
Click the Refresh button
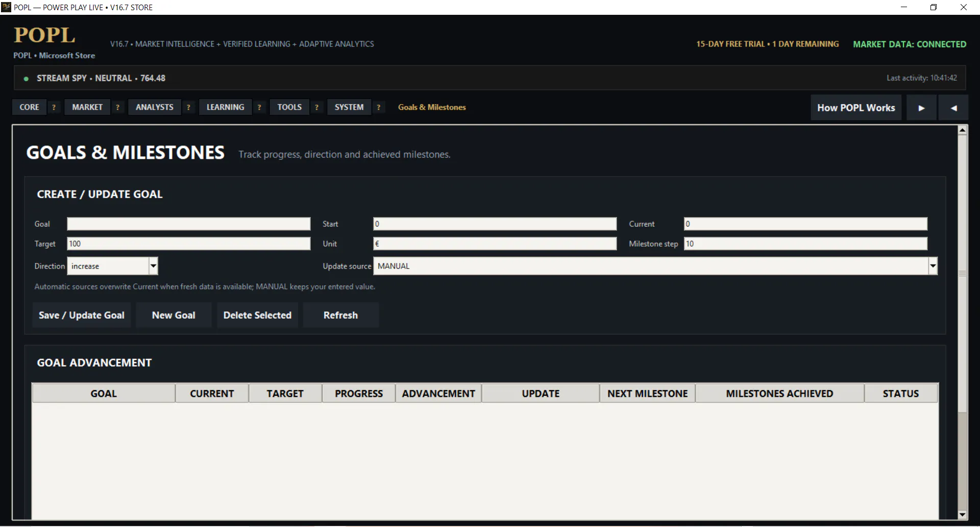click(340, 315)
